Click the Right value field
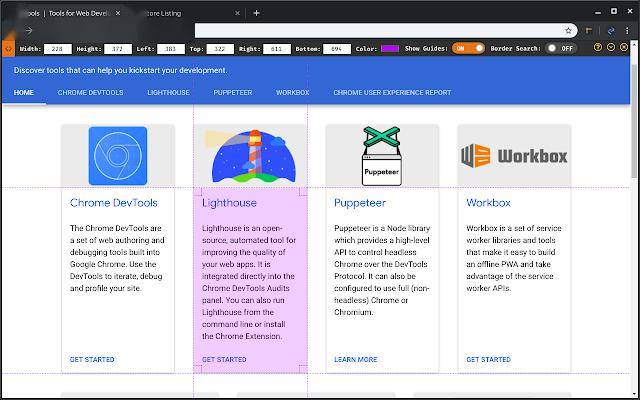This screenshot has width=640, height=400. click(276, 49)
